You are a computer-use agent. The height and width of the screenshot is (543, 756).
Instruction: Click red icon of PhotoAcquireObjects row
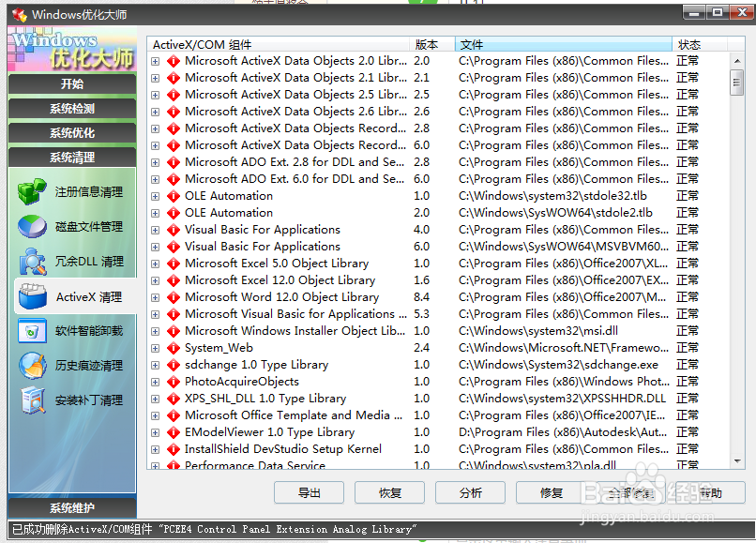coord(174,382)
